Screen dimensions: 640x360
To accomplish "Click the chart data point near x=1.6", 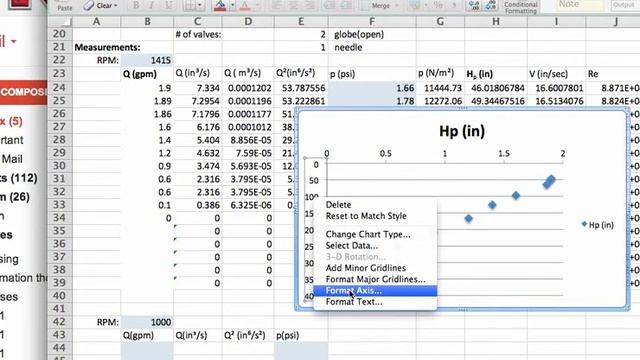I will pyautogui.click(x=516, y=196).
